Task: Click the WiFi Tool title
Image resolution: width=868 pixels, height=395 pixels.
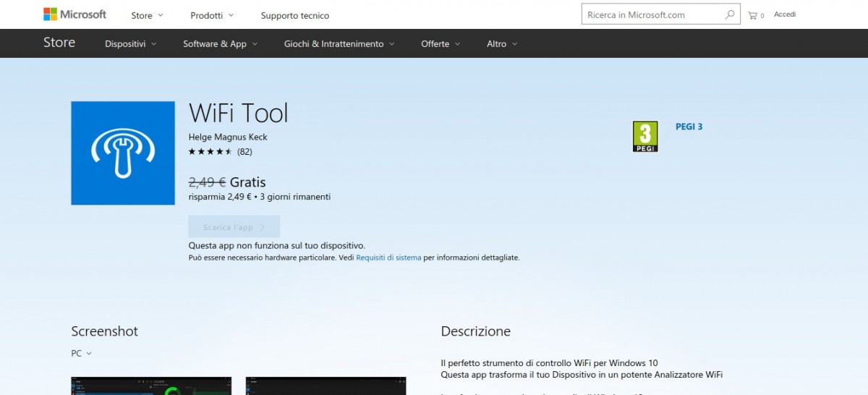Action: point(239,114)
